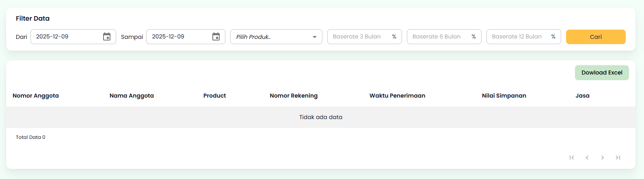Go to next page of table
The image size is (644, 179).
click(x=603, y=158)
